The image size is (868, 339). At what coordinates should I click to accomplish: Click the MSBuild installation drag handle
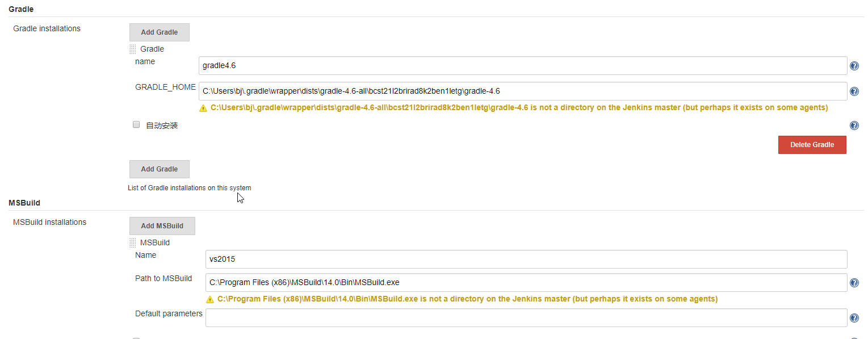[133, 243]
